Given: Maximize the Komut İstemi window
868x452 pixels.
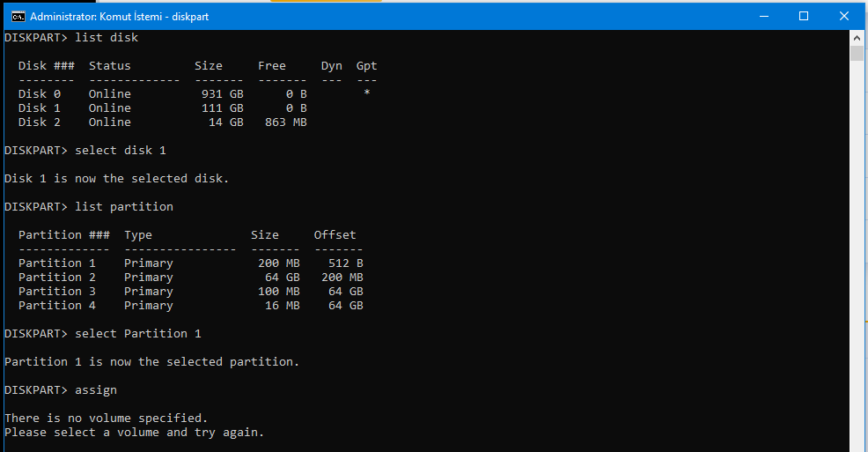Looking at the screenshot, I should point(803,16).
